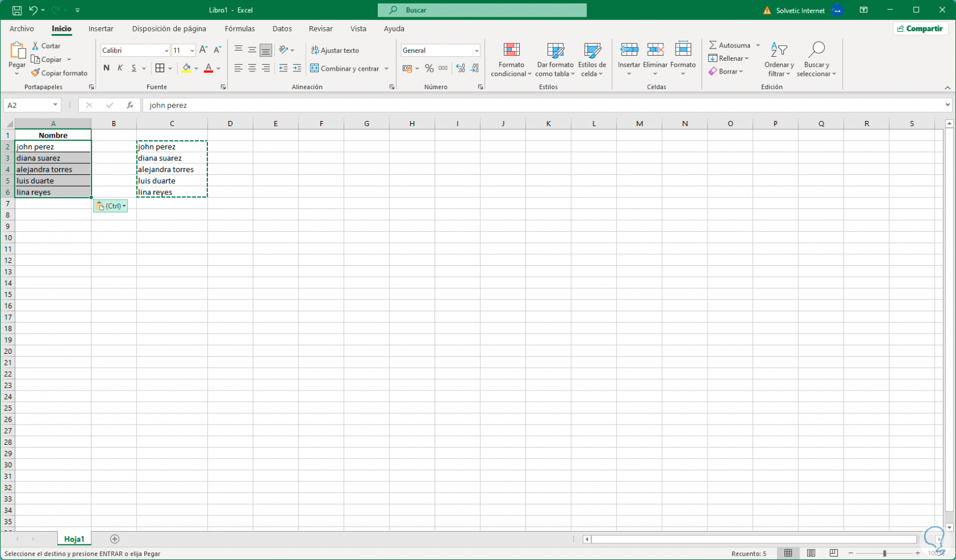Apply yellow fill color bucket
The height and width of the screenshot is (560, 956).
coord(186,68)
